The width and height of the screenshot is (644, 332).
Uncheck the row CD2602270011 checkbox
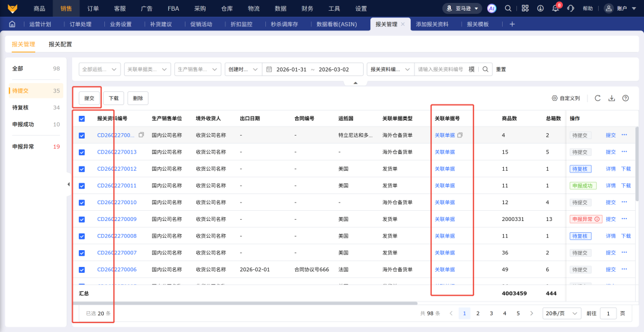coord(82,186)
